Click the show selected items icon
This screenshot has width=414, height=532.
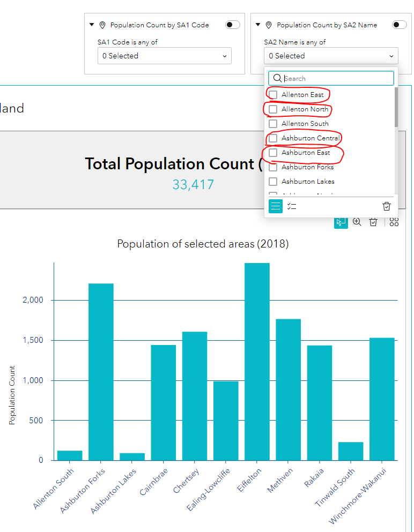tap(292, 206)
